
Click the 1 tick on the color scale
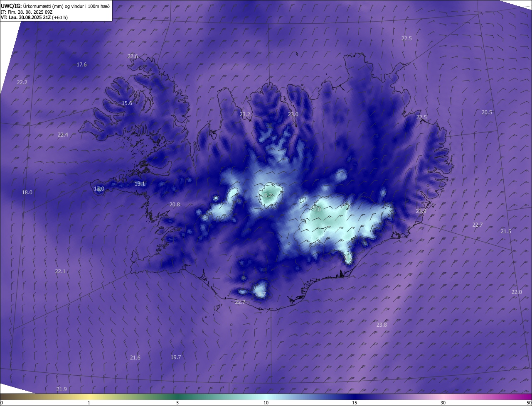(89, 403)
